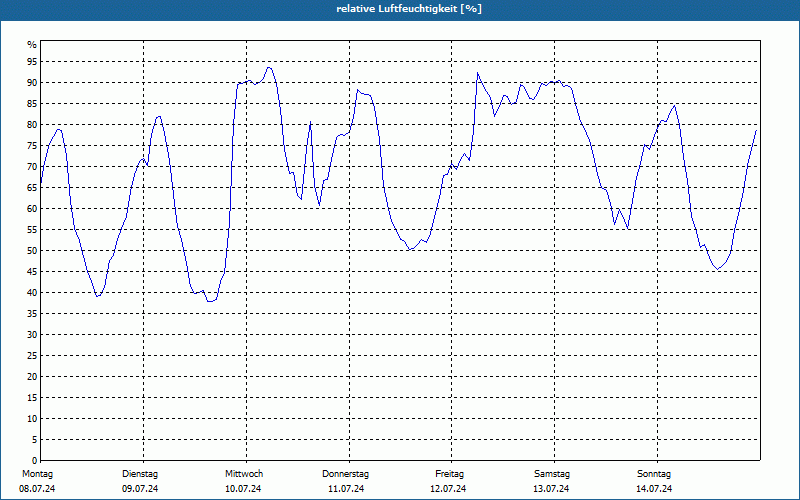
Task: Select the date '11.07.24'
Action: point(346,489)
